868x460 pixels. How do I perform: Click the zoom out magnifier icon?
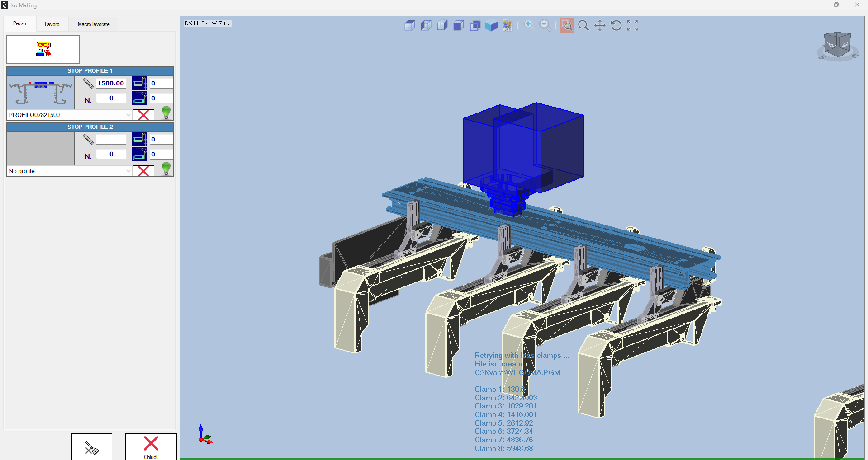coord(545,26)
